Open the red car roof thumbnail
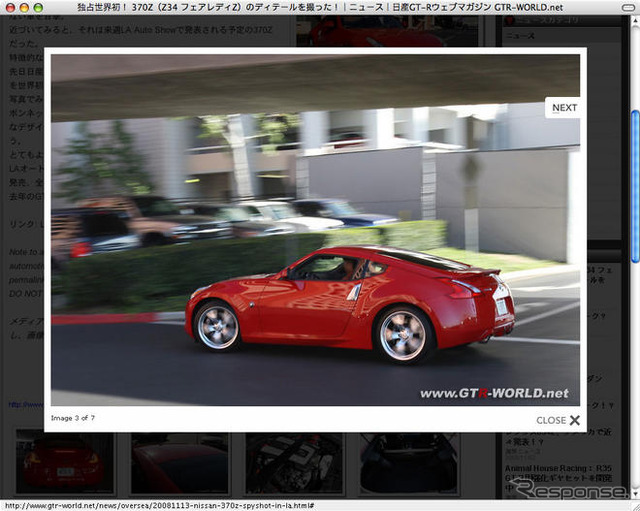The image size is (640, 511). point(180,464)
